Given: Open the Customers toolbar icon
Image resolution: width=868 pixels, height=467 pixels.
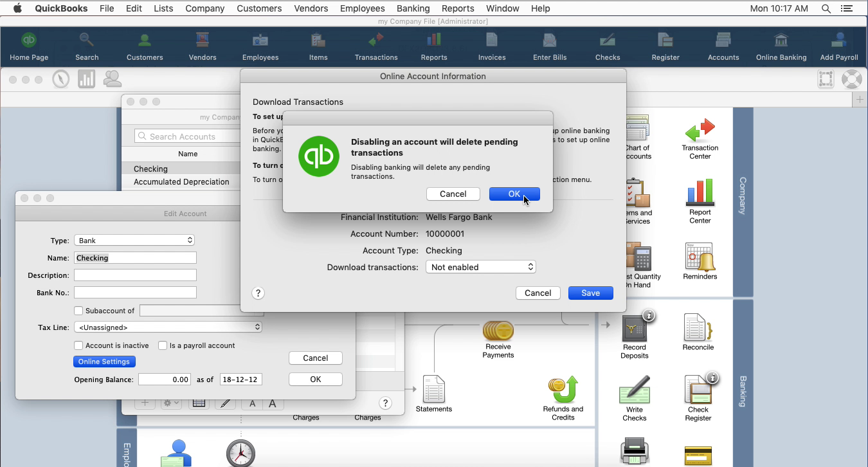Looking at the screenshot, I should (x=145, y=46).
